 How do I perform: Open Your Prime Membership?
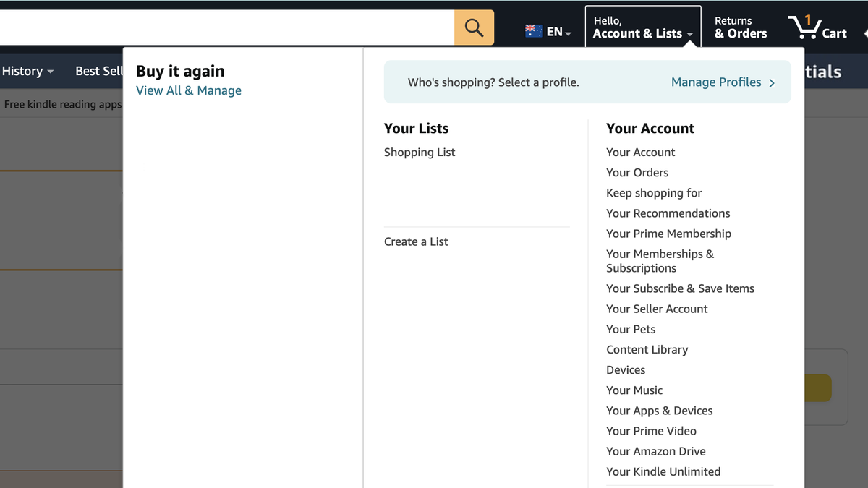tap(668, 234)
